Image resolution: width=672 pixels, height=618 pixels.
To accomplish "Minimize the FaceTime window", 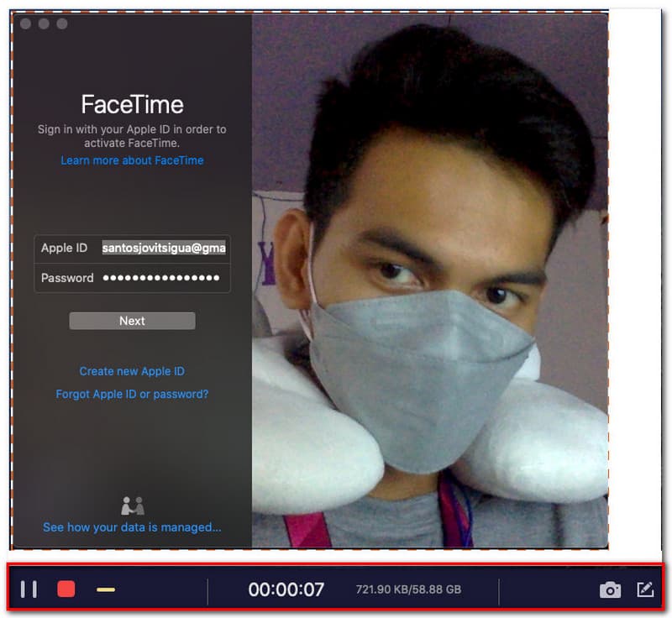I will (x=44, y=24).
